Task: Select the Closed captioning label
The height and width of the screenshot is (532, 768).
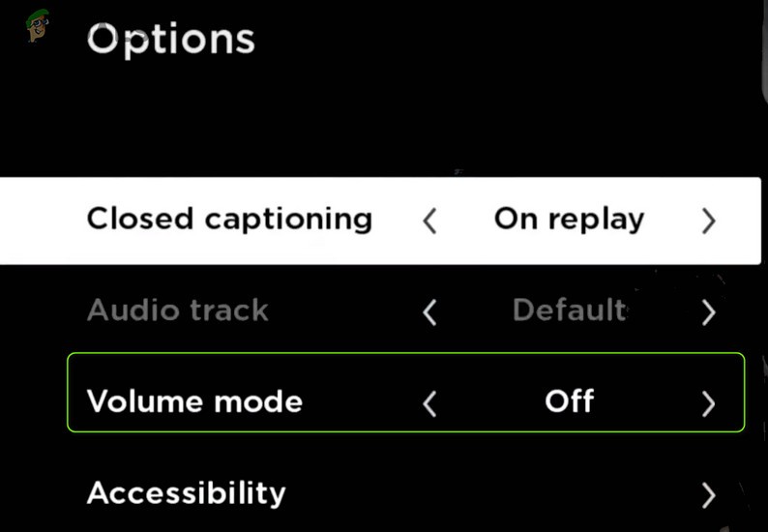Action: coord(229,219)
